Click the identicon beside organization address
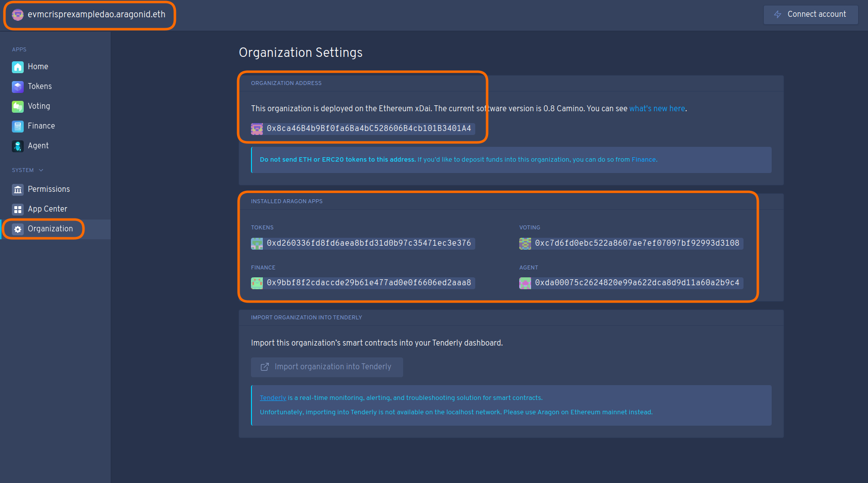The height and width of the screenshot is (483, 868). [257, 129]
